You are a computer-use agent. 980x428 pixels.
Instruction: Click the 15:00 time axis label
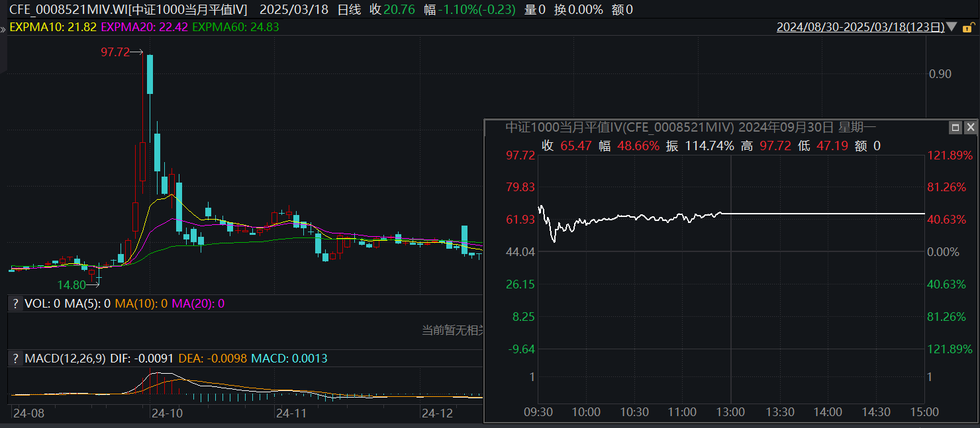pos(924,412)
